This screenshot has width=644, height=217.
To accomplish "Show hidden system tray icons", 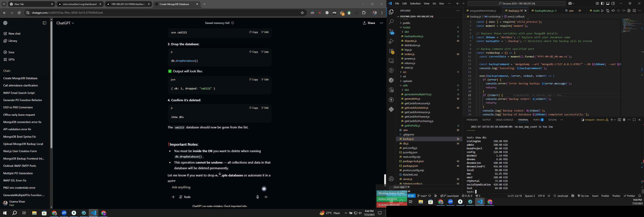I will pos(346,213).
